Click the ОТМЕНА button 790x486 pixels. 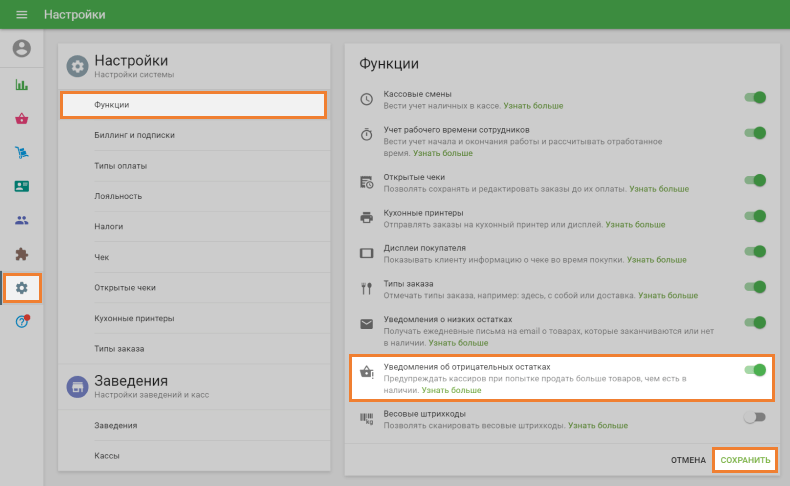coord(688,460)
